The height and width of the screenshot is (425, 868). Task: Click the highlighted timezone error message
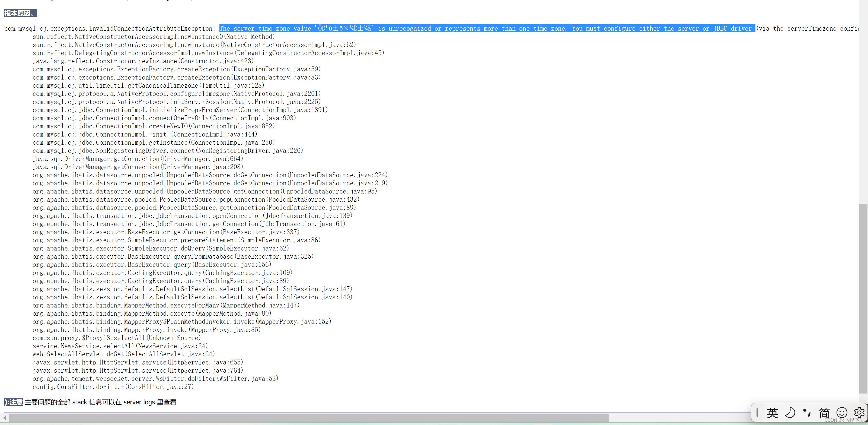coord(487,28)
